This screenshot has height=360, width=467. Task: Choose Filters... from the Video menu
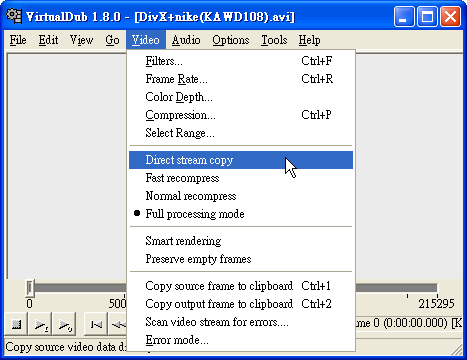[241, 61]
